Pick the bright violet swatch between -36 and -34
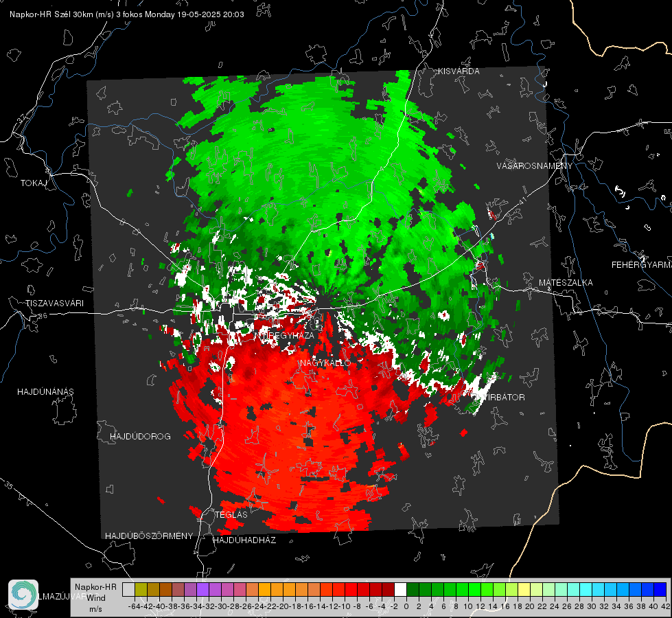The width and height of the screenshot is (672, 618). point(202,589)
